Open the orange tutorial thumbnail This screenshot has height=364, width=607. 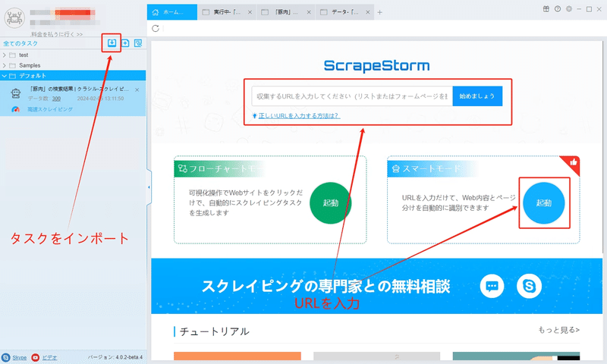click(237, 356)
